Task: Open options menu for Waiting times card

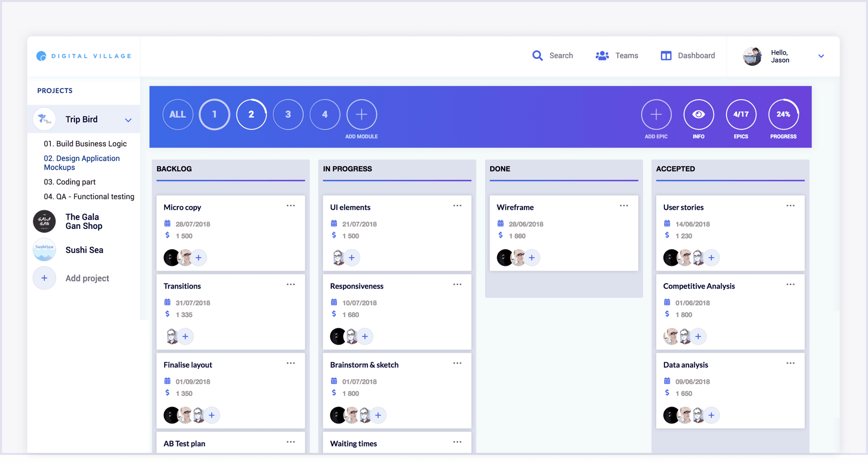Action: tap(457, 442)
